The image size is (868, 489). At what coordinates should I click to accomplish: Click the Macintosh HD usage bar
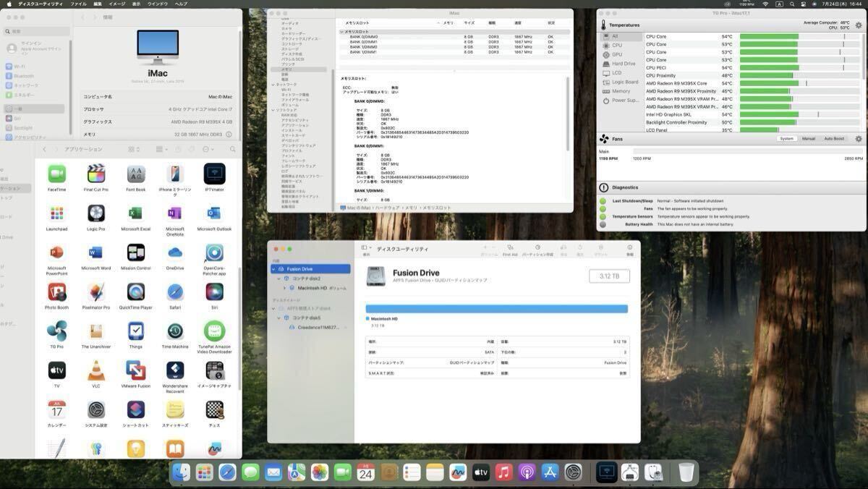497,309
